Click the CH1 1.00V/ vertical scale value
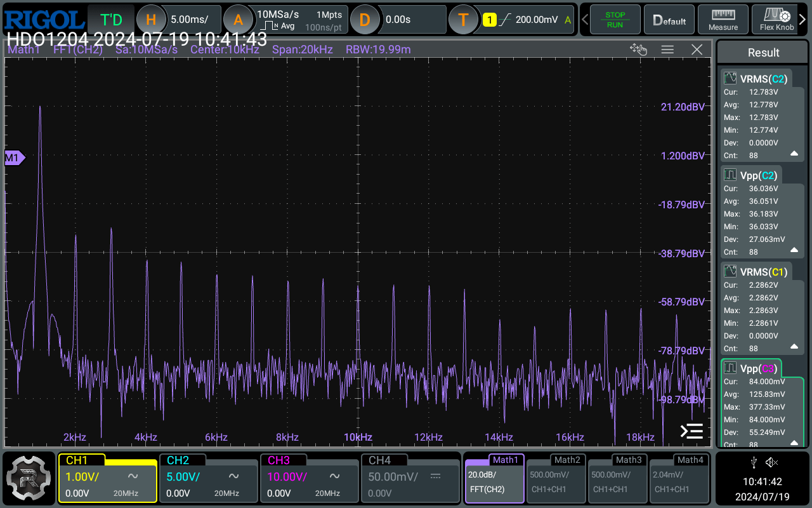 (x=82, y=476)
